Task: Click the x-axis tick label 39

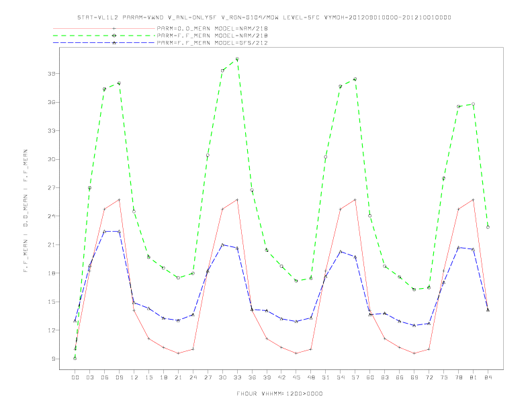Action: 267,377
